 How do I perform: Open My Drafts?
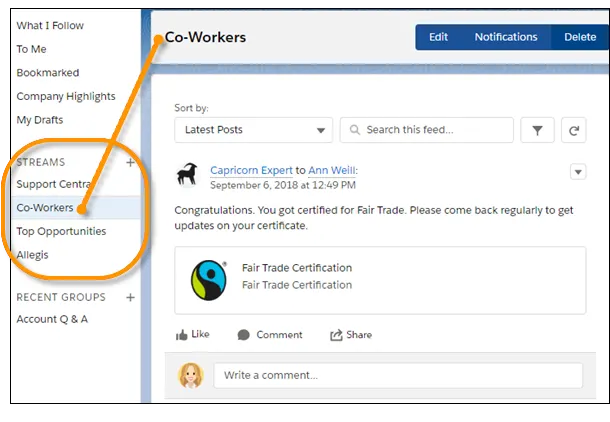pyautogui.click(x=40, y=120)
